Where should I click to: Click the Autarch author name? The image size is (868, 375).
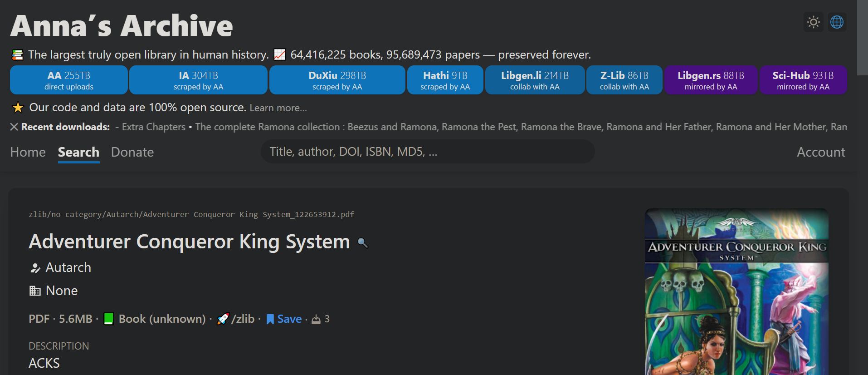coord(68,268)
